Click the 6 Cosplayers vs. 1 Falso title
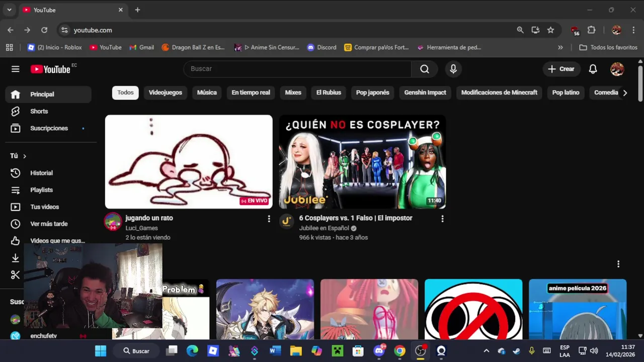The height and width of the screenshot is (362, 644). [x=356, y=218]
